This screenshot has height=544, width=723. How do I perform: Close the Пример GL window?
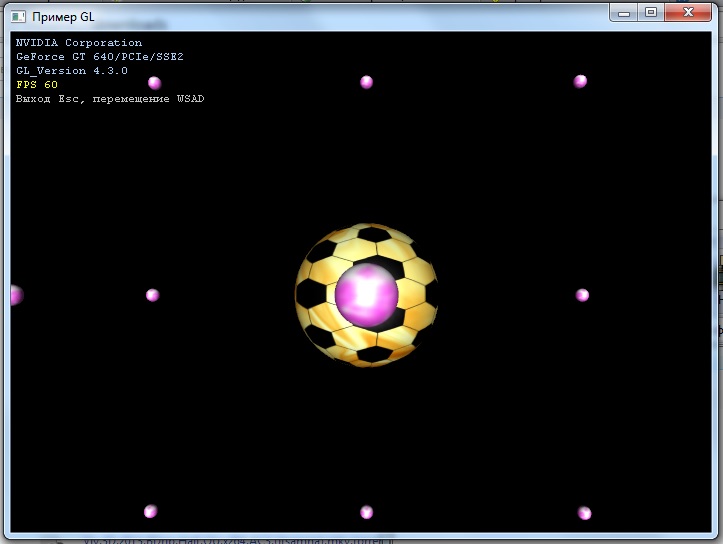click(x=689, y=12)
